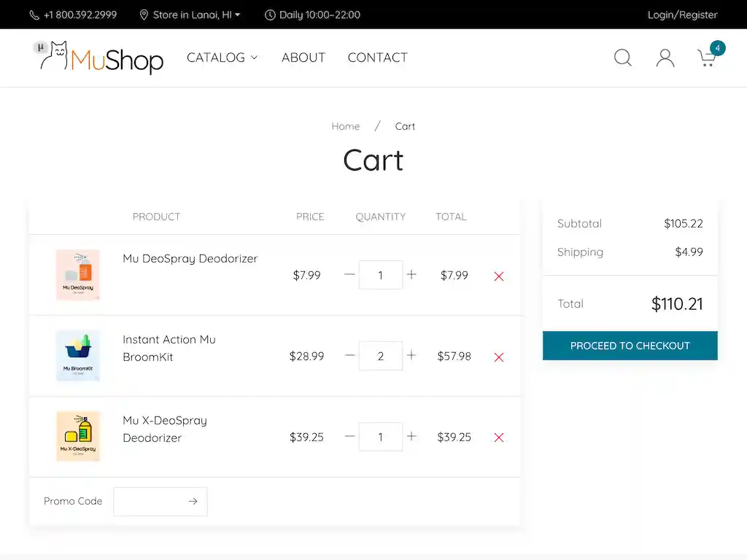Open the account icon in the header
This screenshot has width=747, height=560.
665,58
